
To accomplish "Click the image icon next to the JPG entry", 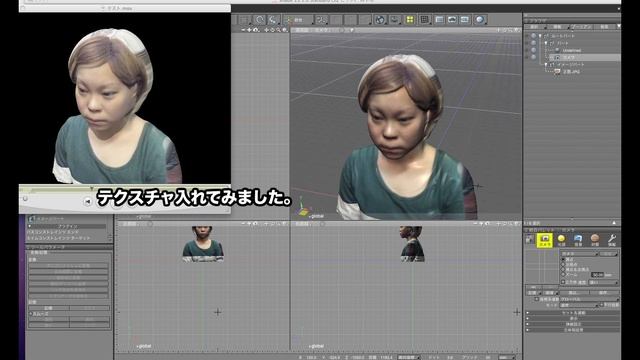I will click(557, 71).
